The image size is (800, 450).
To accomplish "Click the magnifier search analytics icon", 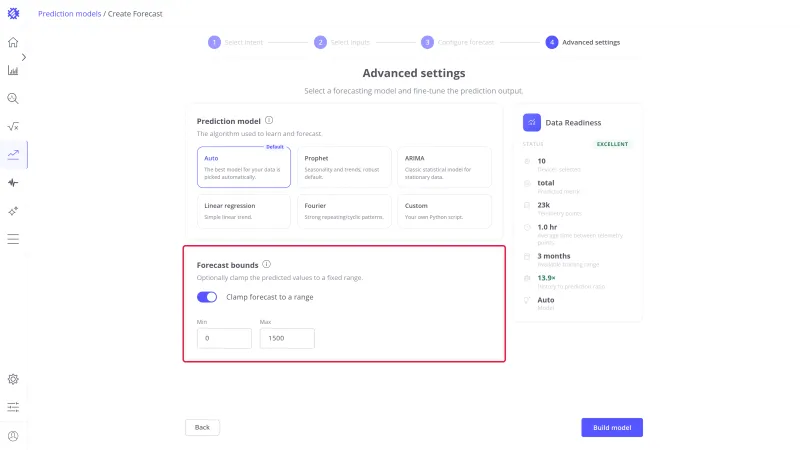I will point(13,98).
